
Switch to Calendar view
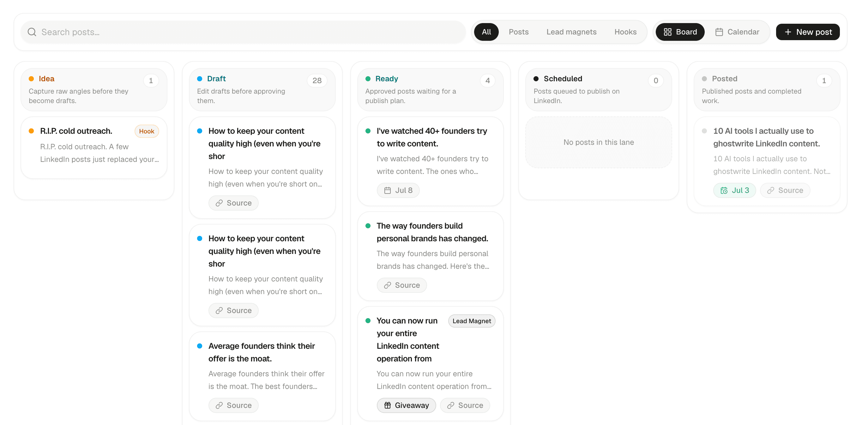pyautogui.click(x=737, y=32)
